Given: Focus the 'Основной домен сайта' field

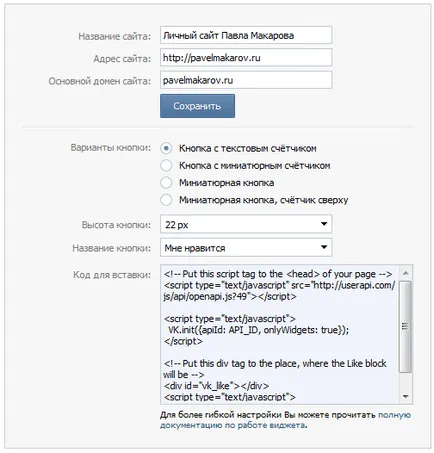Looking at the screenshot, I should [x=246, y=80].
